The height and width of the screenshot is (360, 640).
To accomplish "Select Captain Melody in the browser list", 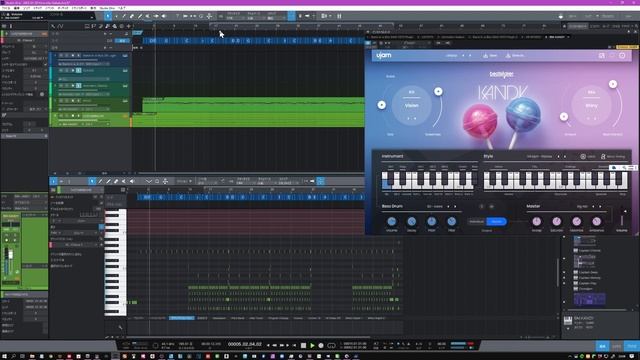I will 589,278.
